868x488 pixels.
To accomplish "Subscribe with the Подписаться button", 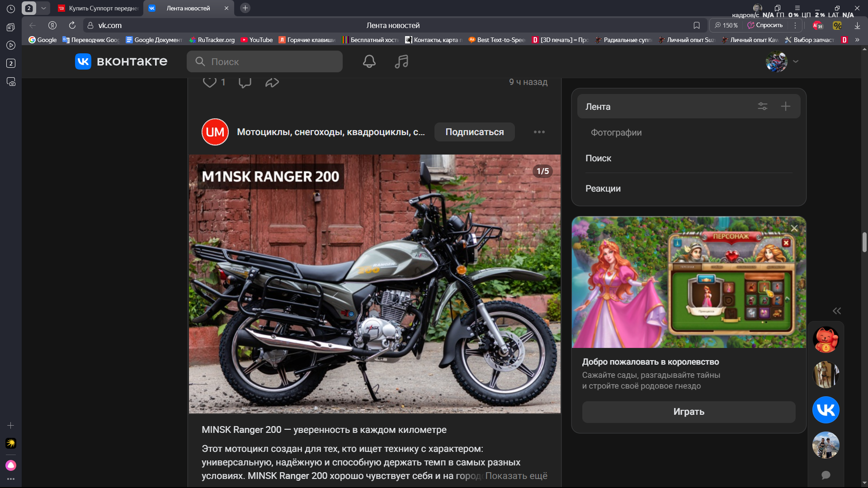I will click(475, 132).
